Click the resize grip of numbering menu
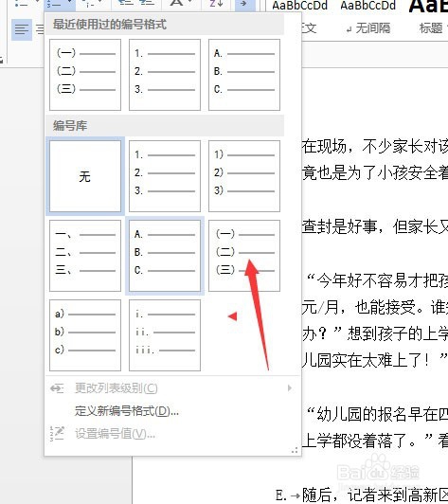The image size is (448, 504). pyautogui.click(x=295, y=451)
